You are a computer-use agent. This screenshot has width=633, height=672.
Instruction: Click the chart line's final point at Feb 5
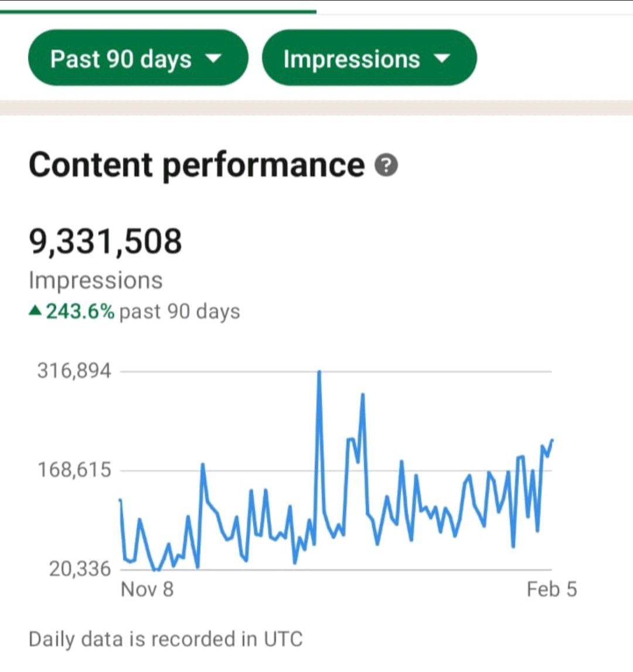(x=552, y=440)
